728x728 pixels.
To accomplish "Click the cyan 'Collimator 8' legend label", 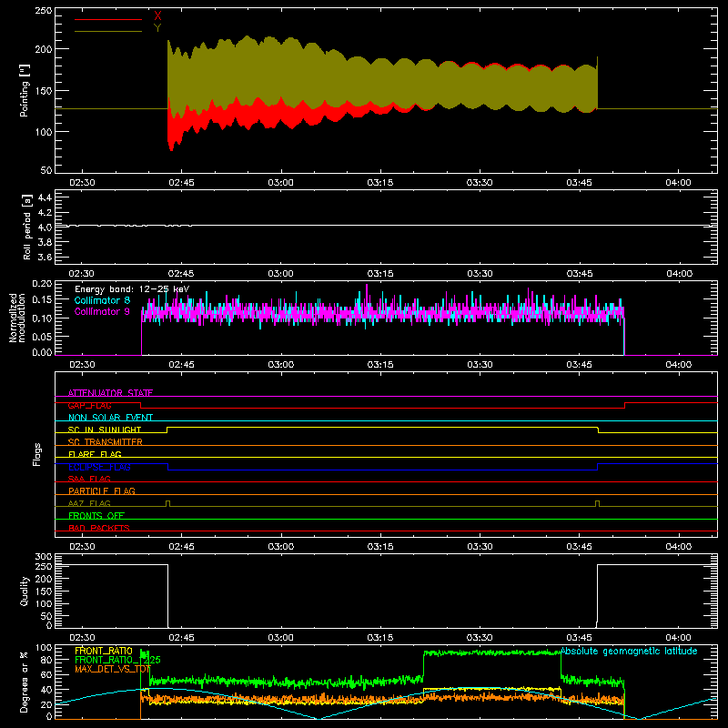I will [x=102, y=300].
